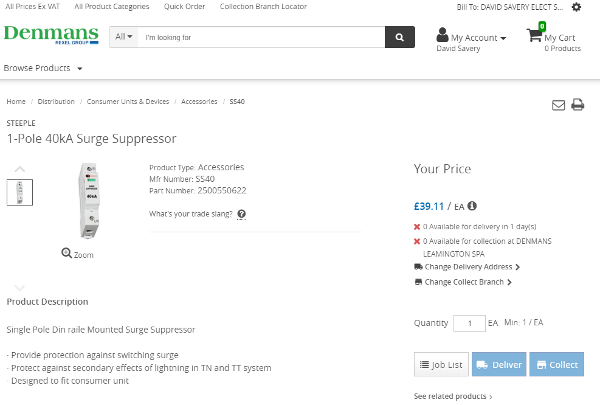Go to Home breadcrumb
This screenshot has width=600, height=405.
tap(16, 101)
